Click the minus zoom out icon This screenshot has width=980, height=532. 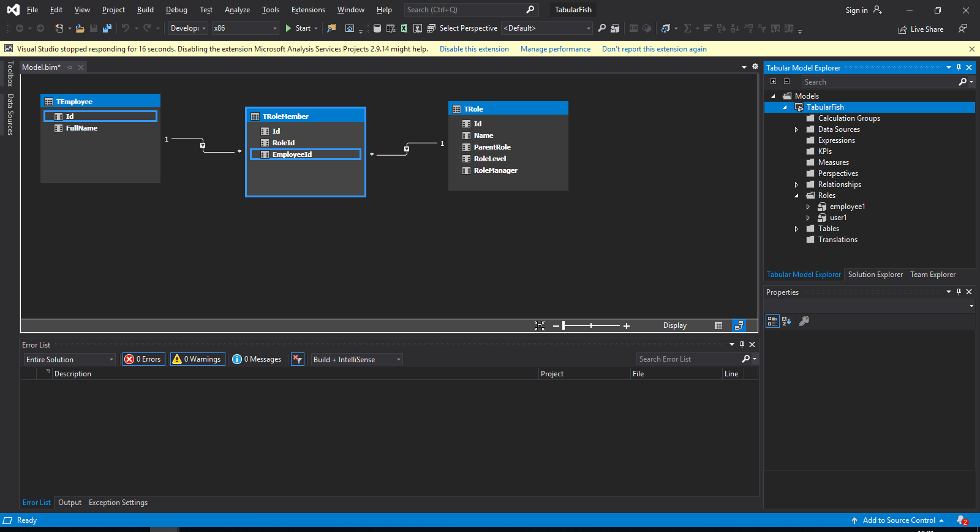556,326
